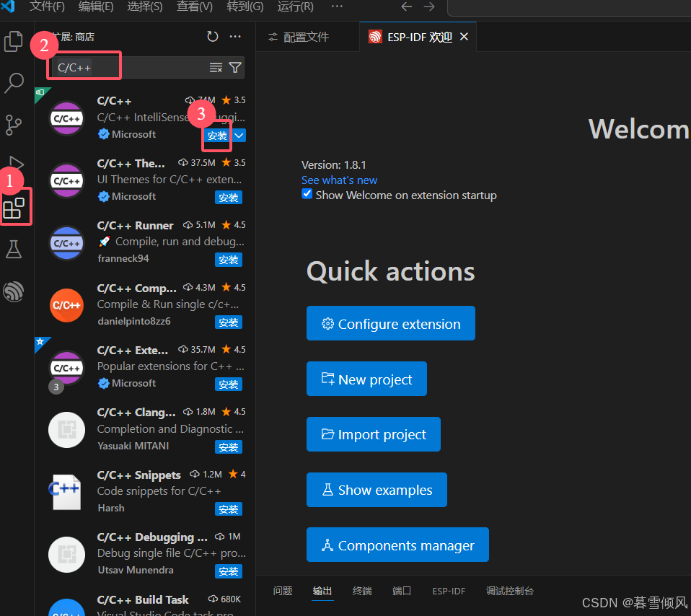Screen dimensions: 691x616
Task: Switch to the 配置文件 tab
Action: point(307,37)
